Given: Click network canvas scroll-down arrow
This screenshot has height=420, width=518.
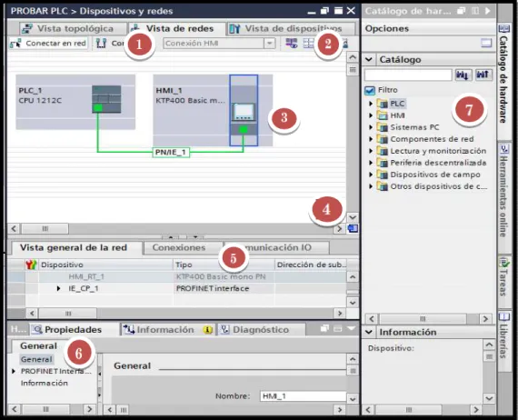Looking at the screenshot, I should tap(353, 217).
